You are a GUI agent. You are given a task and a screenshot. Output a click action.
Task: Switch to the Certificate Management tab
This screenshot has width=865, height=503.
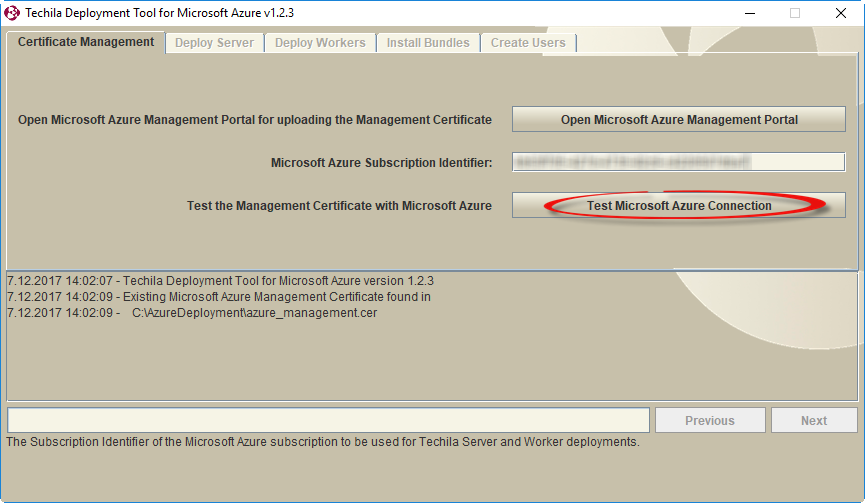pos(86,42)
